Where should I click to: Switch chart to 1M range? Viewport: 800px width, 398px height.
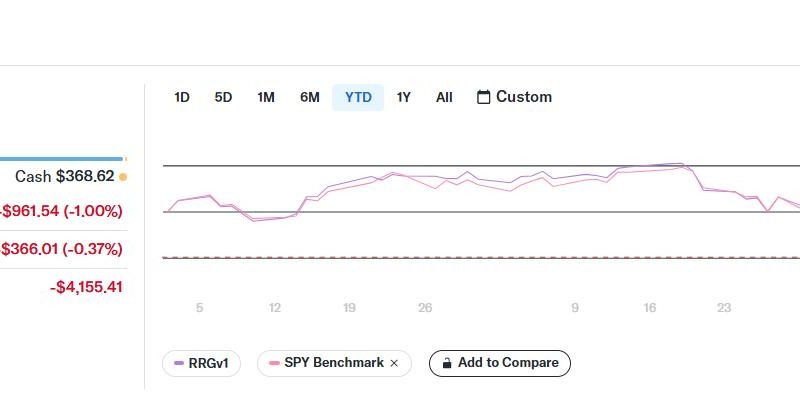coord(266,97)
